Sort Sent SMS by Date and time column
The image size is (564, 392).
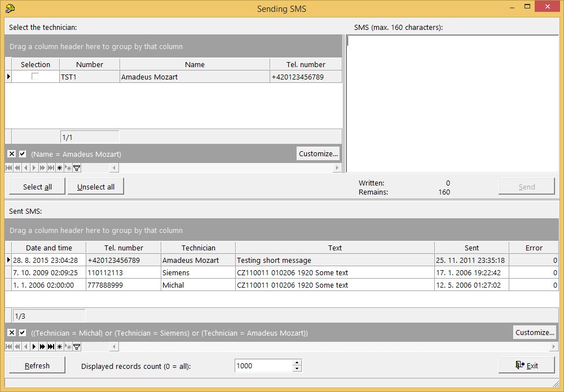click(49, 248)
